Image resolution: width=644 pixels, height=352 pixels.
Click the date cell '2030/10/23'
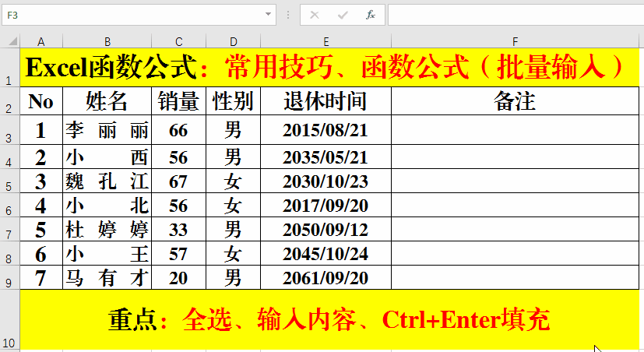[326, 181]
